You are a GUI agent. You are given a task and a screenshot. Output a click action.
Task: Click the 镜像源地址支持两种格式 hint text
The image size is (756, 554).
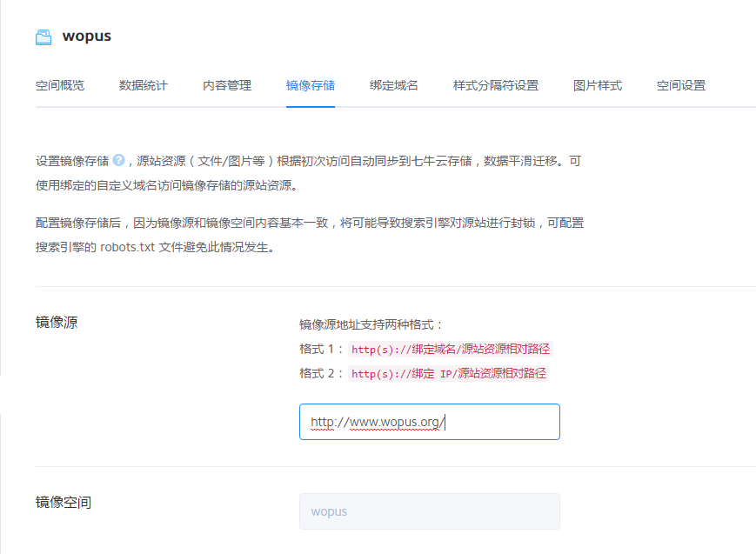pyautogui.click(x=371, y=324)
